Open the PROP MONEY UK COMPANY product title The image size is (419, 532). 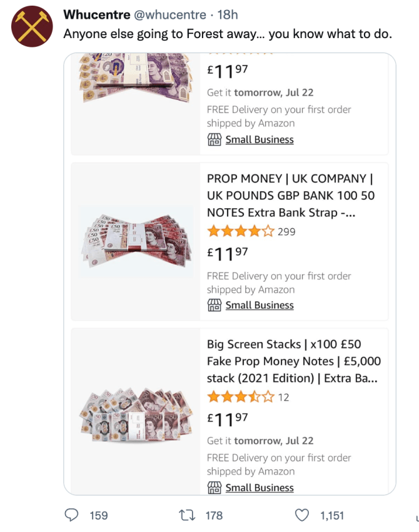pyautogui.click(x=291, y=195)
